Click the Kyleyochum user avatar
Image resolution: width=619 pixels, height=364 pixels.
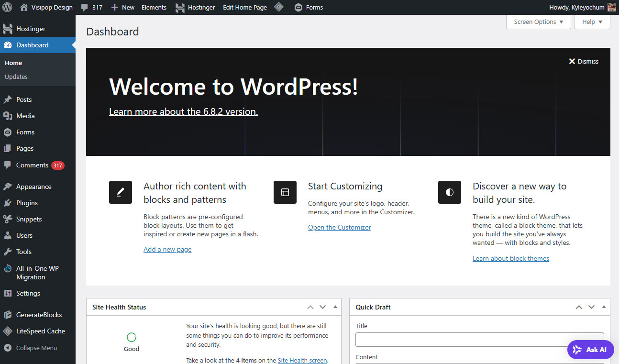611,7
